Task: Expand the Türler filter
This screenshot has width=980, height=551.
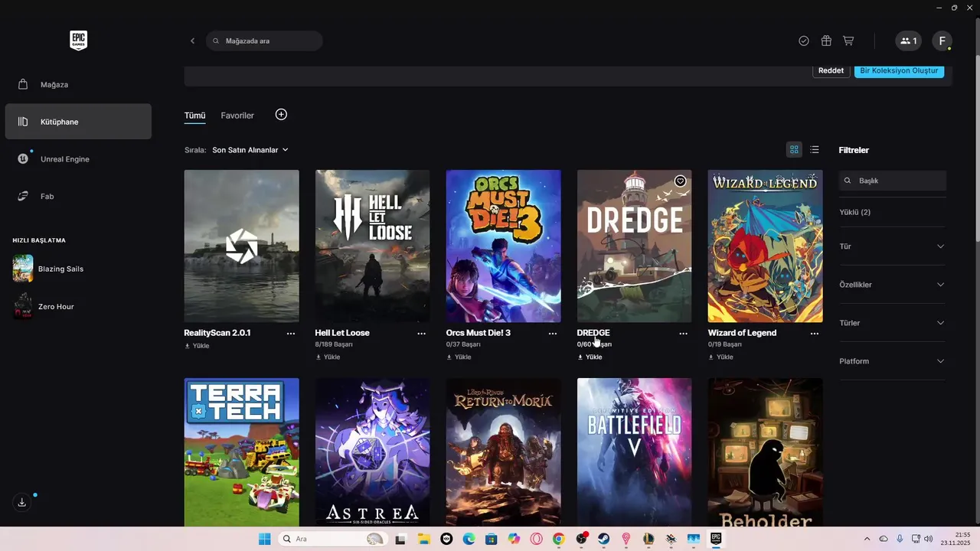Action: coord(893,323)
